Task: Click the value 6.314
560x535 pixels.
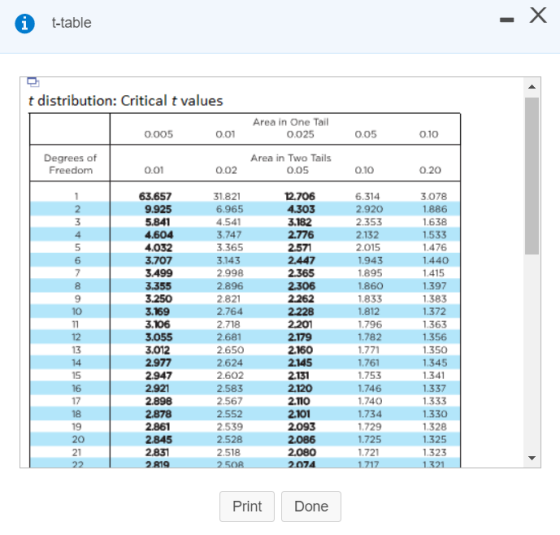Action: 368,196
